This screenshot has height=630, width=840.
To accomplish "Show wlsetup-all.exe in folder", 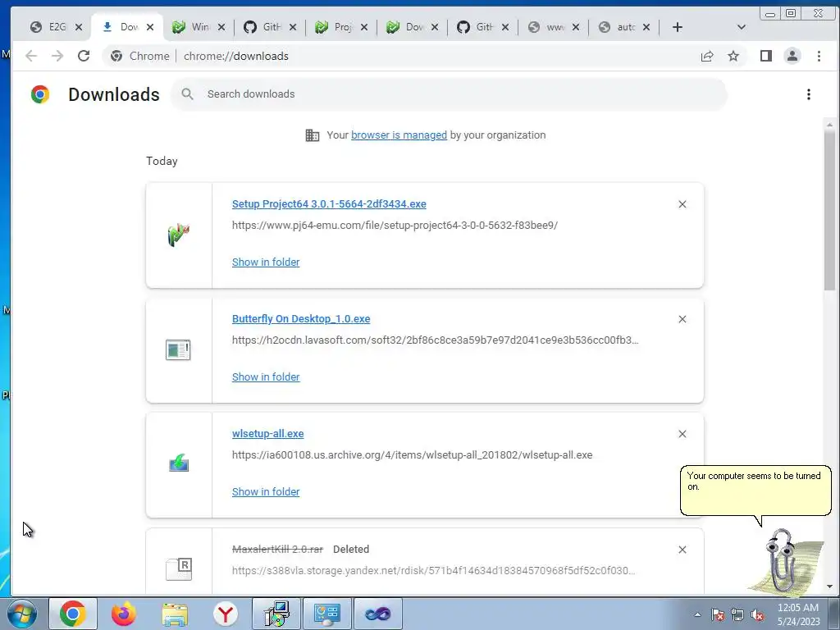I will coord(266,491).
